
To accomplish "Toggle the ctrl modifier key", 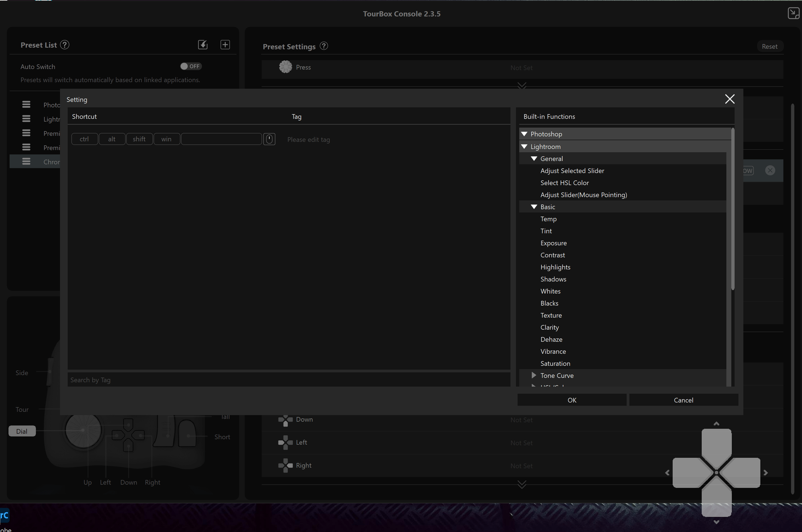I will pos(85,139).
